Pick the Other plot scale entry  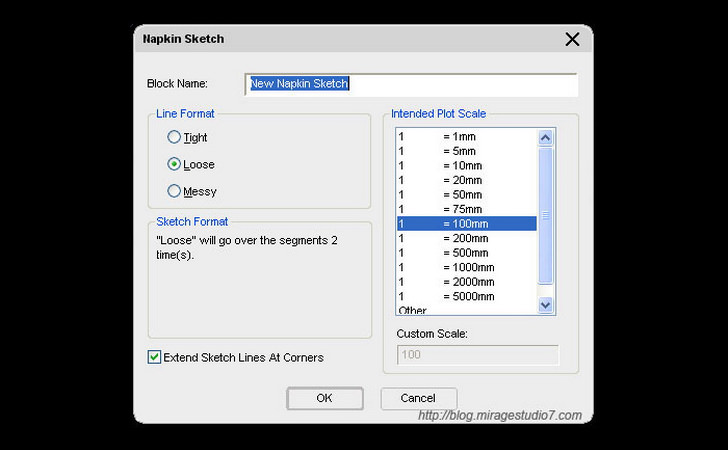coord(467,309)
